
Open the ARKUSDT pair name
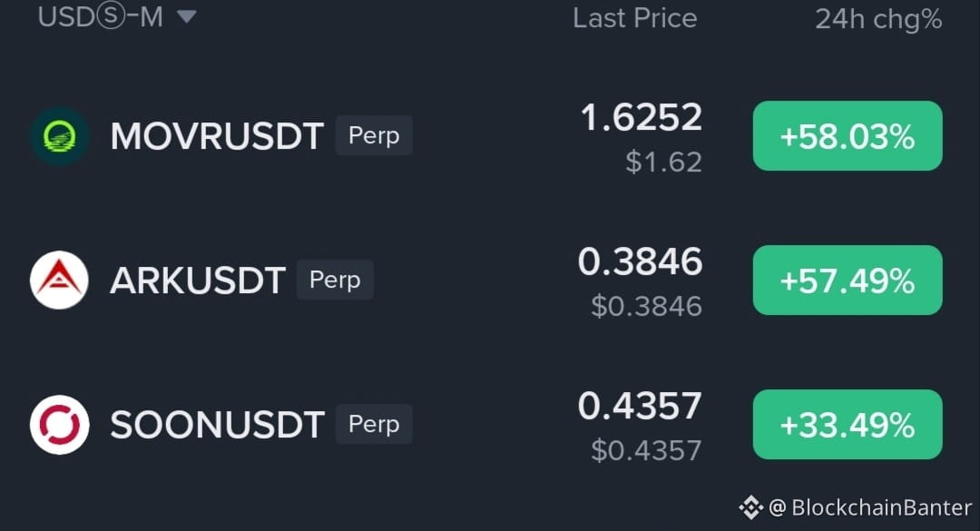pos(198,280)
